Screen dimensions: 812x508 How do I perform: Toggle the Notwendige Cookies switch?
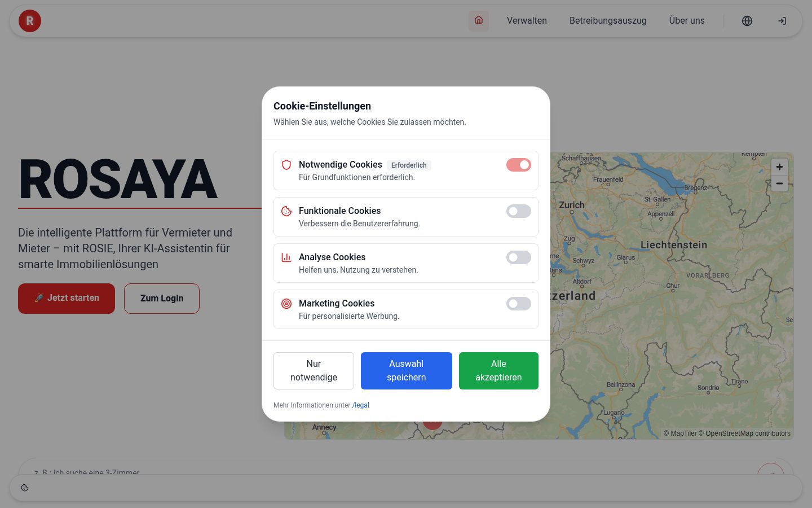519,165
